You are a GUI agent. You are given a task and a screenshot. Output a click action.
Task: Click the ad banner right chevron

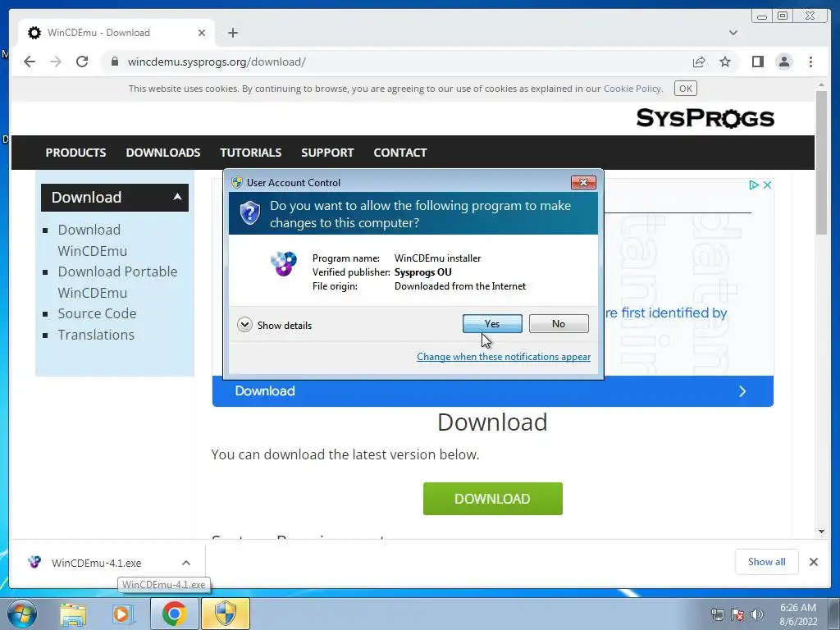tap(742, 391)
